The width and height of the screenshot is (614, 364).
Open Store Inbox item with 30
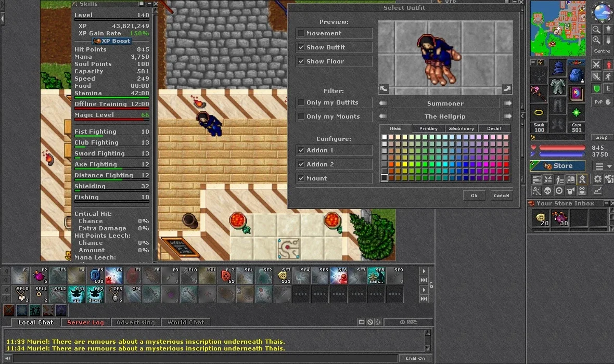tap(560, 217)
